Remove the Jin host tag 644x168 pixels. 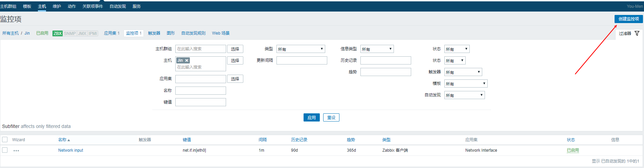point(186,60)
